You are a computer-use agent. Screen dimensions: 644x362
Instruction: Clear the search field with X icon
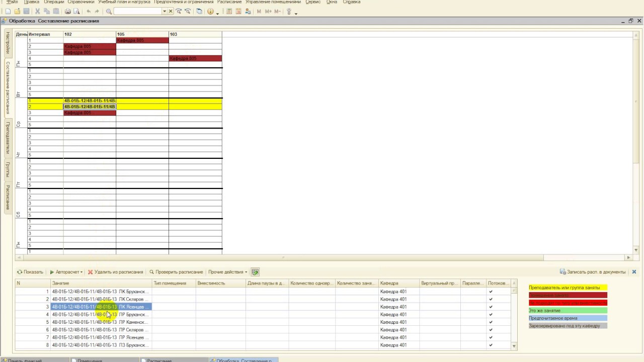[171, 12]
